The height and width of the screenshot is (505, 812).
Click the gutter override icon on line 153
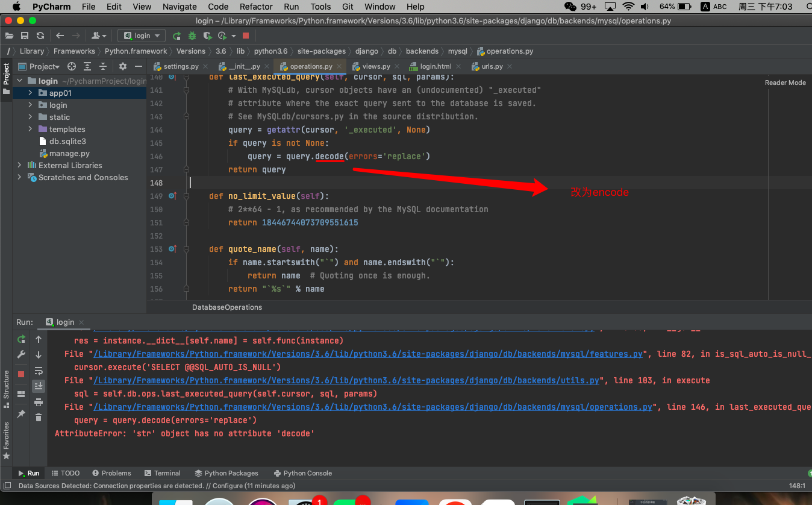[x=172, y=249]
